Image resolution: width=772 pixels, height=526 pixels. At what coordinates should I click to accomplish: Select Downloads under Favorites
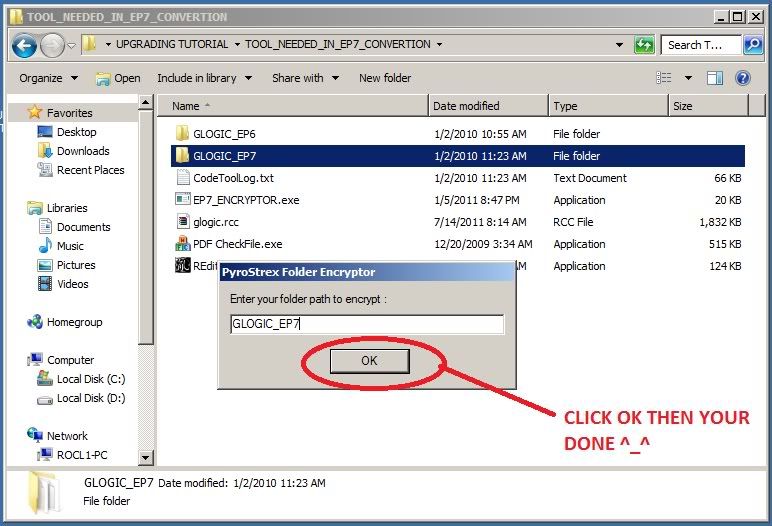point(82,151)
